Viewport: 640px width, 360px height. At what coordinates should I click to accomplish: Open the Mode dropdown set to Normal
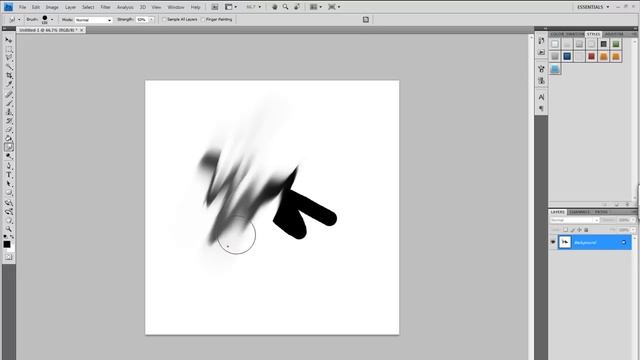point(93,20)
